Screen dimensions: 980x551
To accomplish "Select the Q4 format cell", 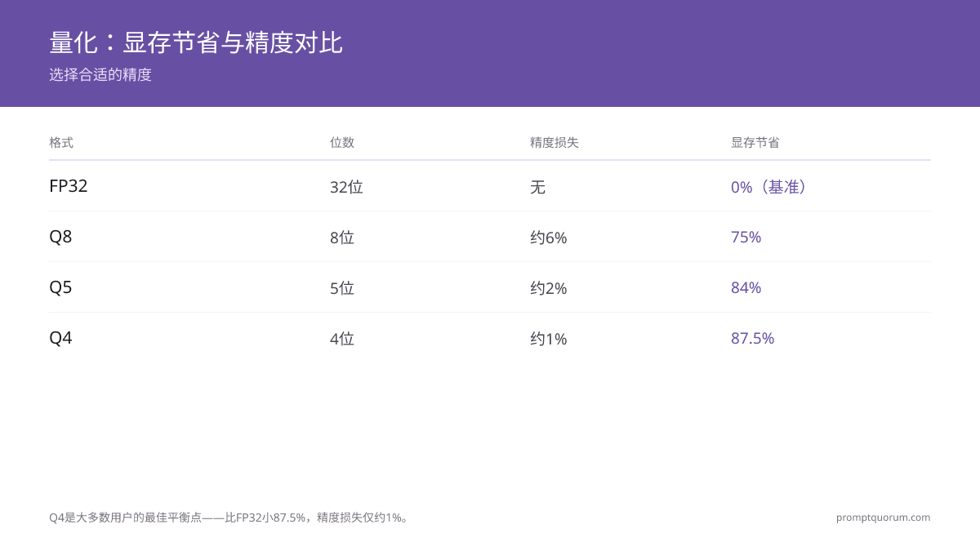I will 60,338.
